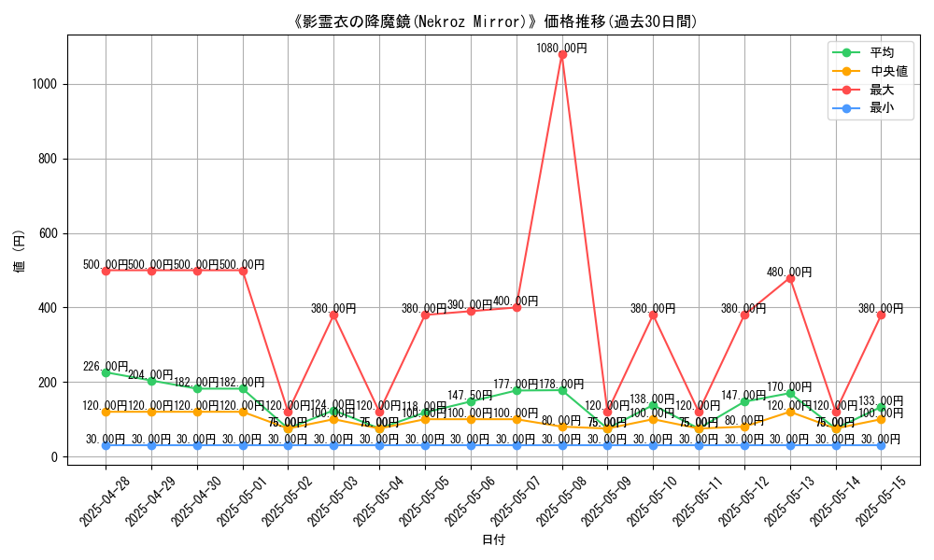
Task: Click the red max data point on 2025-05-15
Action: 881,315
